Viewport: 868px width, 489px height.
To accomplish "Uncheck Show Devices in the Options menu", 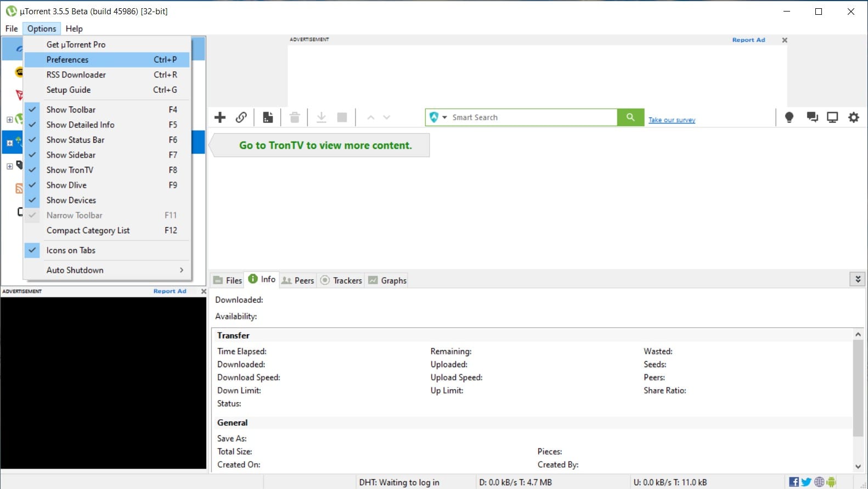I will coord(107,200).
